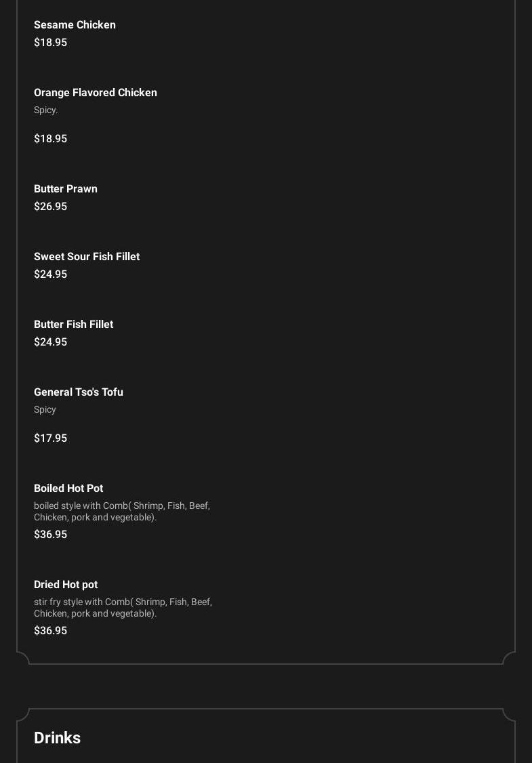Screen dimensions: 532x763
Task: Open the Sweet Sour Fish Fillet item
Action: click(87, 257)
